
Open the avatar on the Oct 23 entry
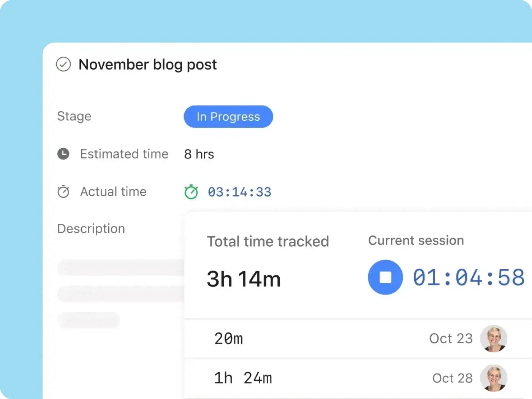click(494, 338)
